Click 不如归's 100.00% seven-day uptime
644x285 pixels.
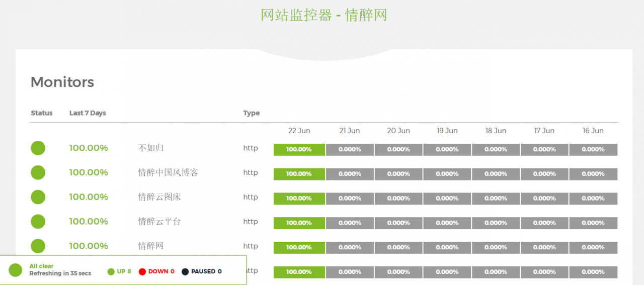coord(89,148)
